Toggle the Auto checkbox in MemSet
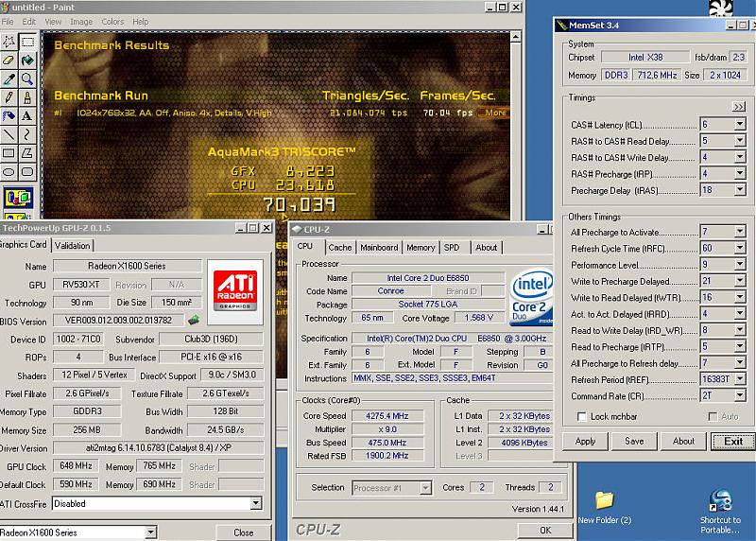The width and height of the screenshot is (756, 541). tap(713, 416)
